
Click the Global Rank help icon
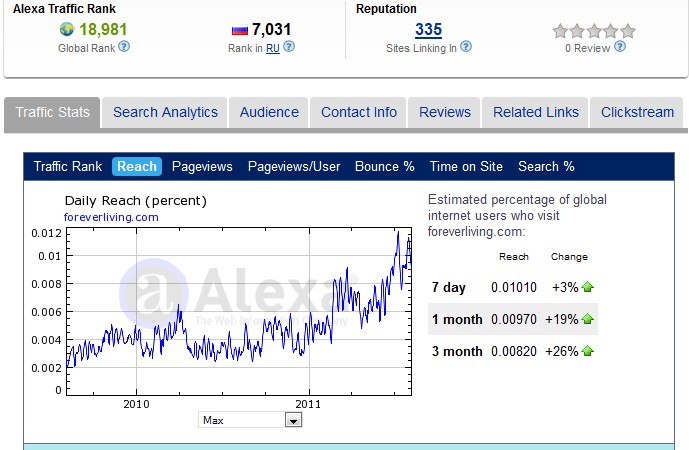tap(124, 46)
